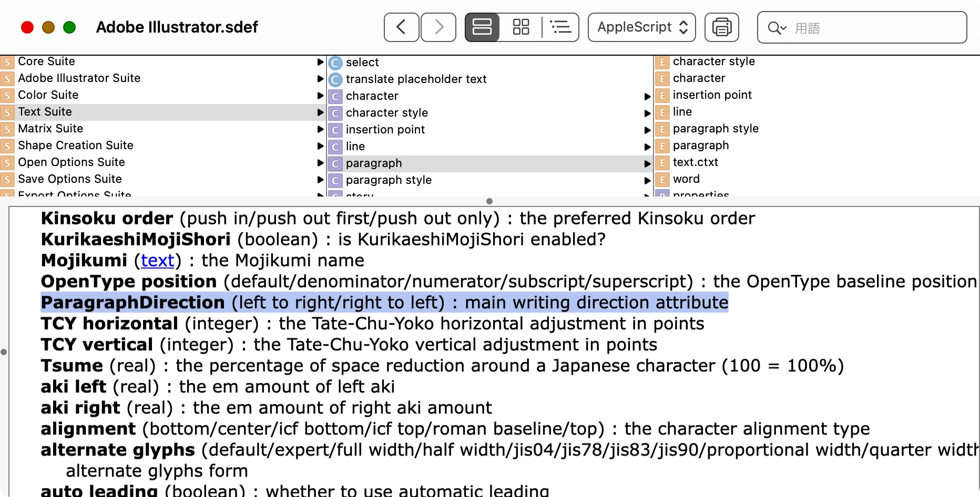980x497 pixels.
Task: Select line element in right column
Action: pos(817,112)
